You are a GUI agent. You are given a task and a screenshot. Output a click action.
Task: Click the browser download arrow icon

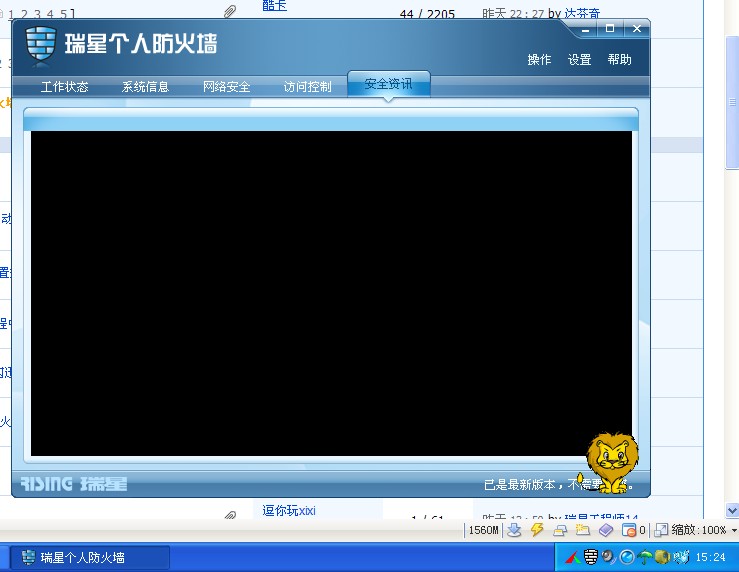(x=514, y=530)
